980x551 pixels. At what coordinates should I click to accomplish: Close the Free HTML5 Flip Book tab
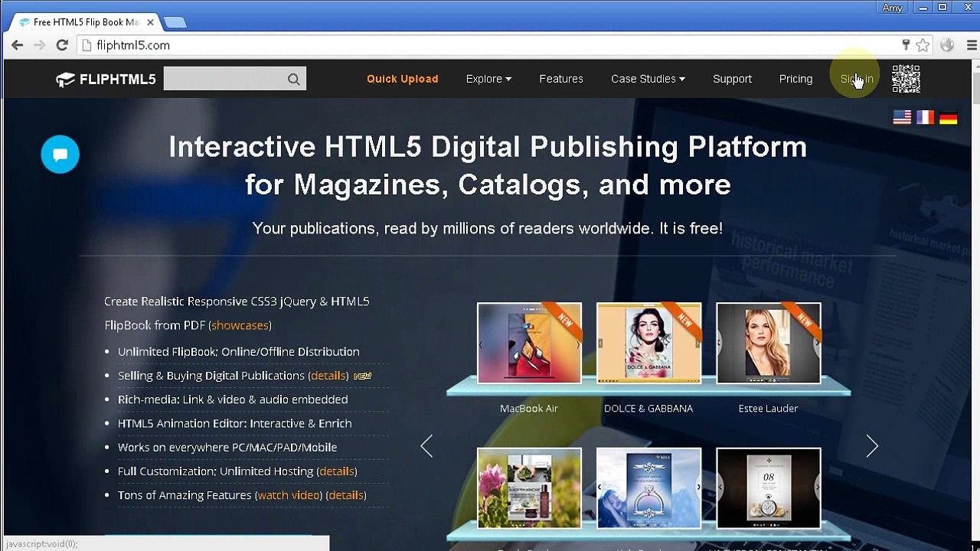(151, 22)
